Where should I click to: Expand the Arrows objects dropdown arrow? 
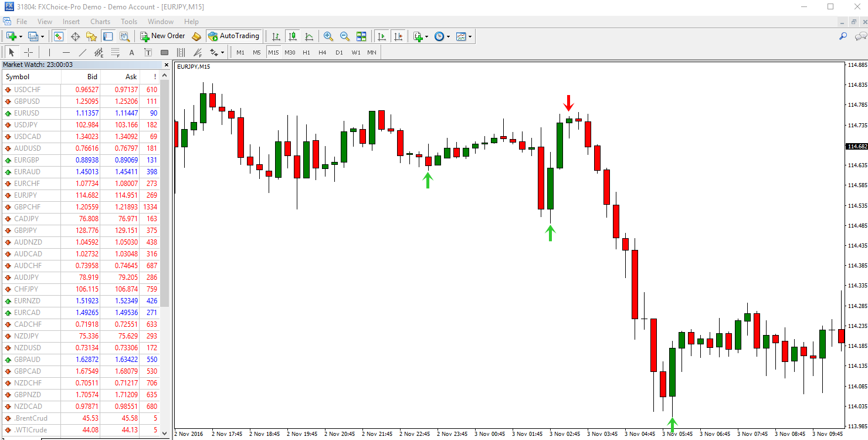point(223,52)
